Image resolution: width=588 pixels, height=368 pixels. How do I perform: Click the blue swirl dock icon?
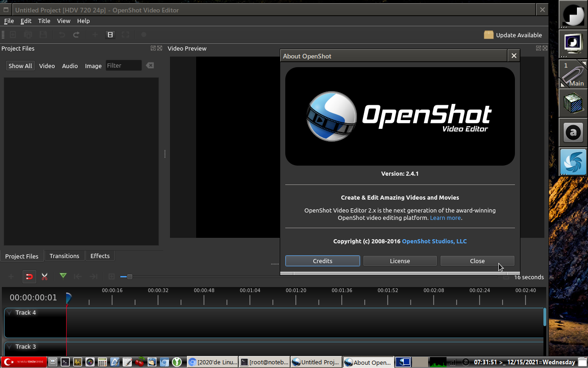573,162
